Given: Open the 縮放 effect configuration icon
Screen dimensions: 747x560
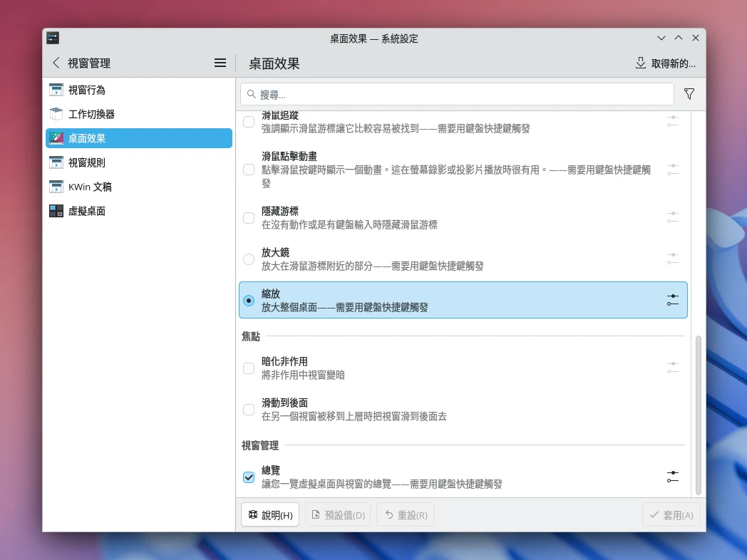Looking at the screenshot, I should coord(672,300).
